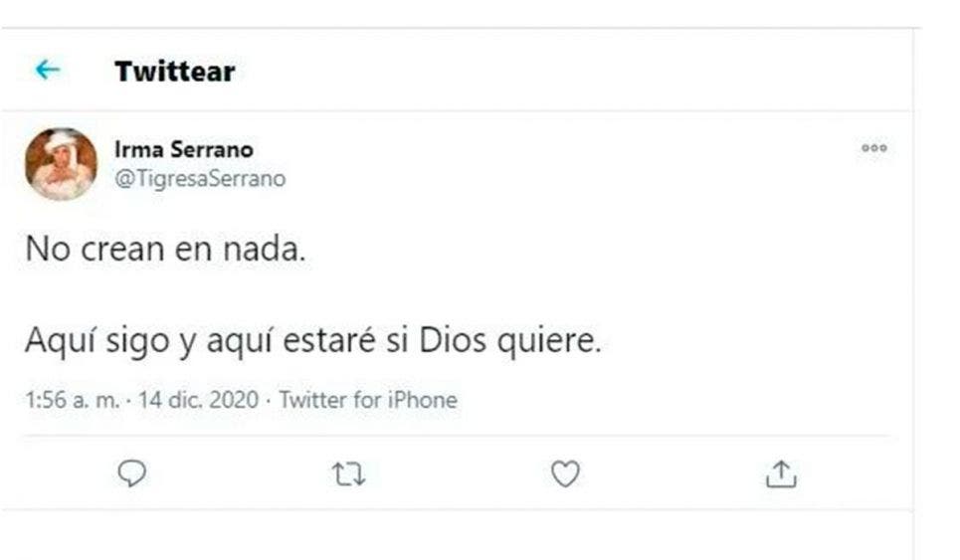
Task: Click the 1:56 a. m. timestamp
Action: 70,401
